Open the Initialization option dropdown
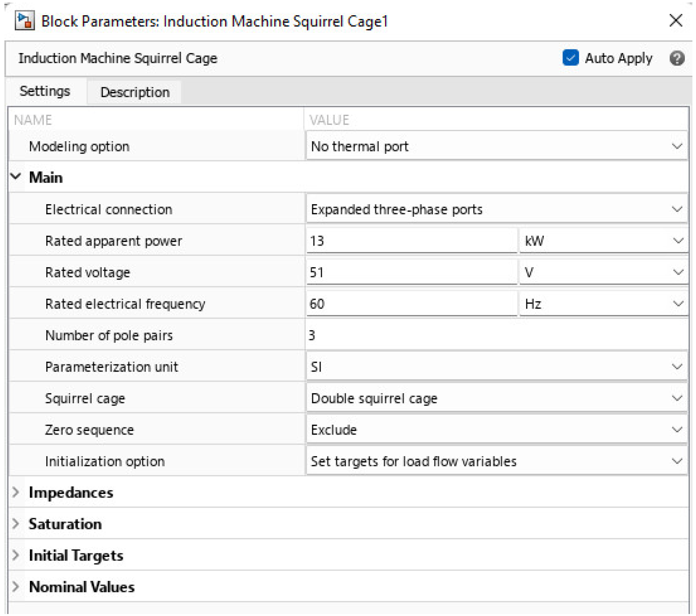 (497, 461)
